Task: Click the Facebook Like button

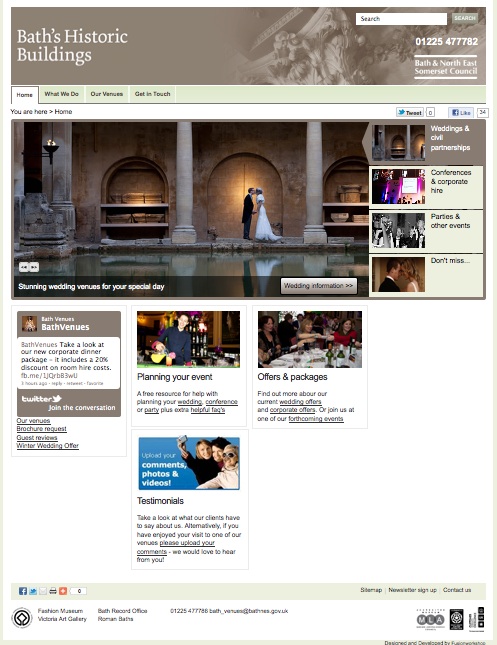Action: (461, 112)
